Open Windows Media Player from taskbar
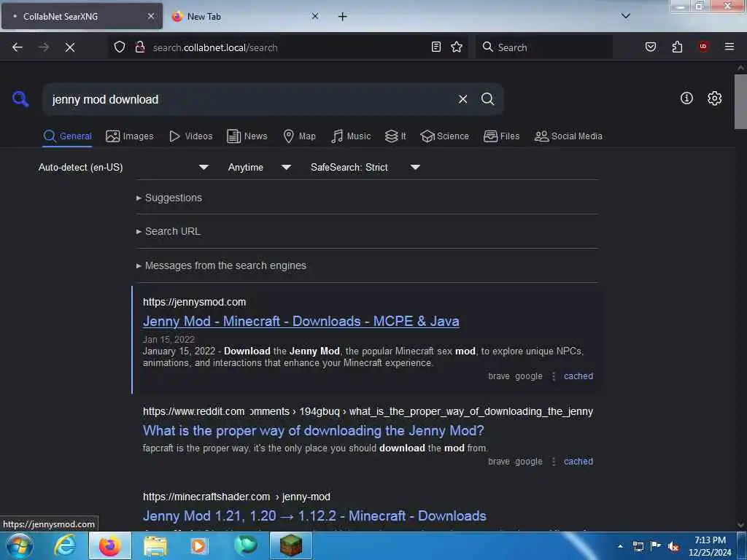This screenshot has width=747, height=560. 198,545
